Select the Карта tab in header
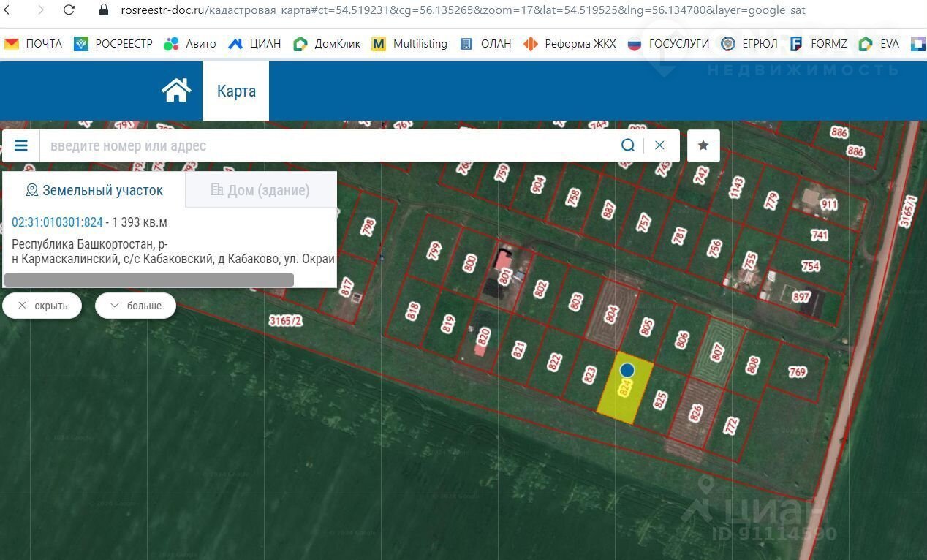Viewport: 927px width, 560px height. pyautogui.click(x=236, y=91)
